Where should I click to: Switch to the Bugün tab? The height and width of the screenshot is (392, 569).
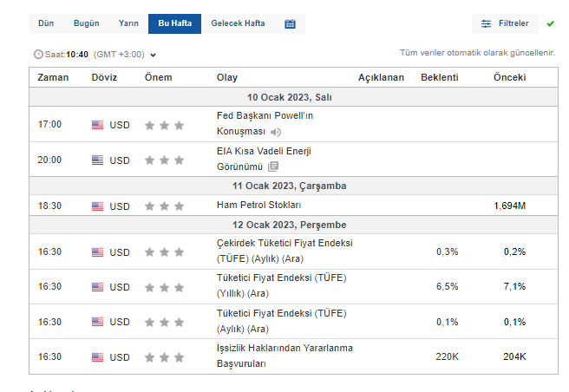point(86,23)
